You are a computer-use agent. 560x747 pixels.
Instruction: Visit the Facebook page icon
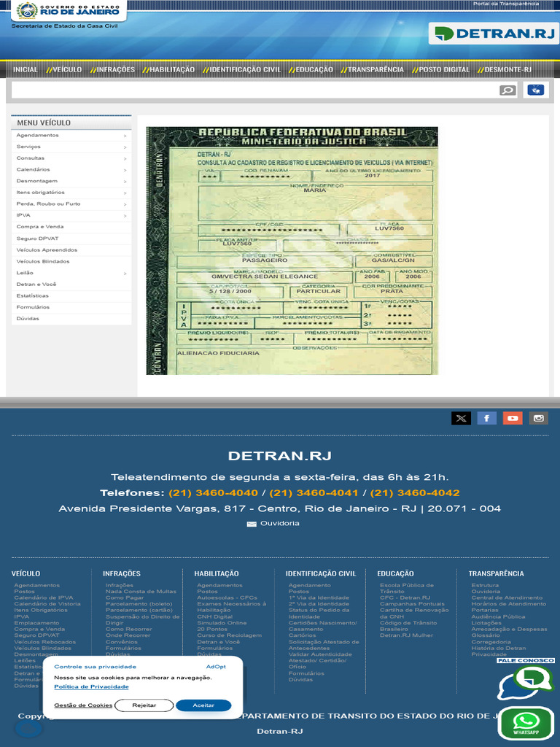[x=486, y=418]
